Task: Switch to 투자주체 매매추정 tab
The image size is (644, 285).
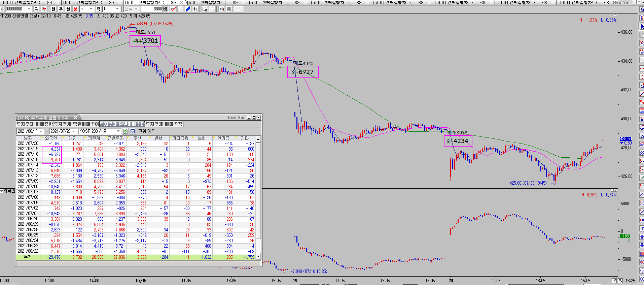Action: tap(164, 124)
